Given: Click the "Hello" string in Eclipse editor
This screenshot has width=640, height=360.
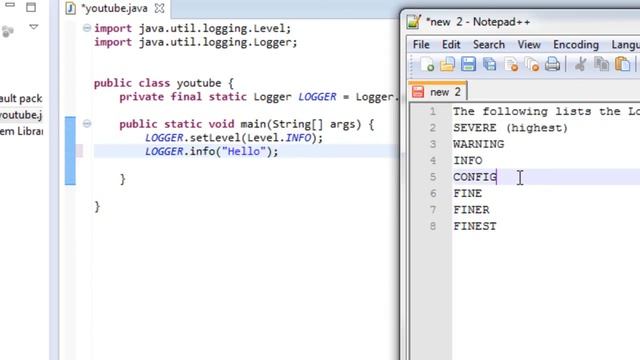Looking at the screenshot, I should click(244, 151).
